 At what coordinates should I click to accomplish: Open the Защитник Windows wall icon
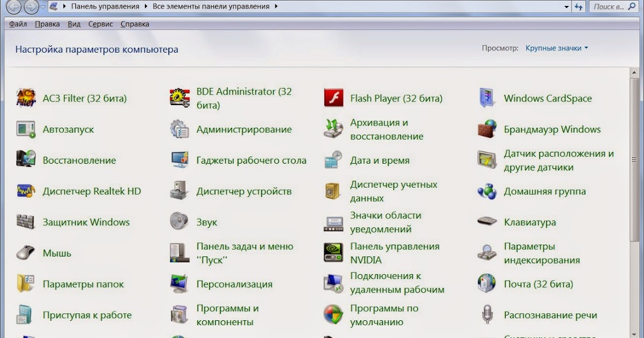(x=26, y=222)
